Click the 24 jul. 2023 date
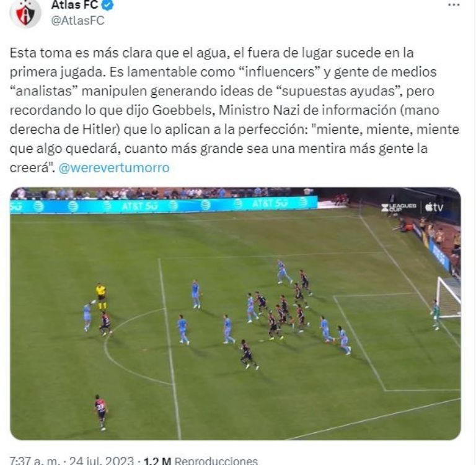 pos(102,461)
